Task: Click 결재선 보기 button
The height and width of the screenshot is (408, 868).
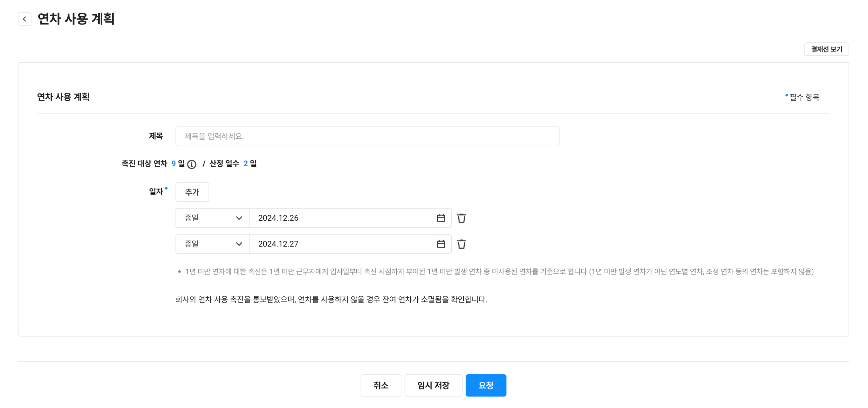Action: point(826,49)
